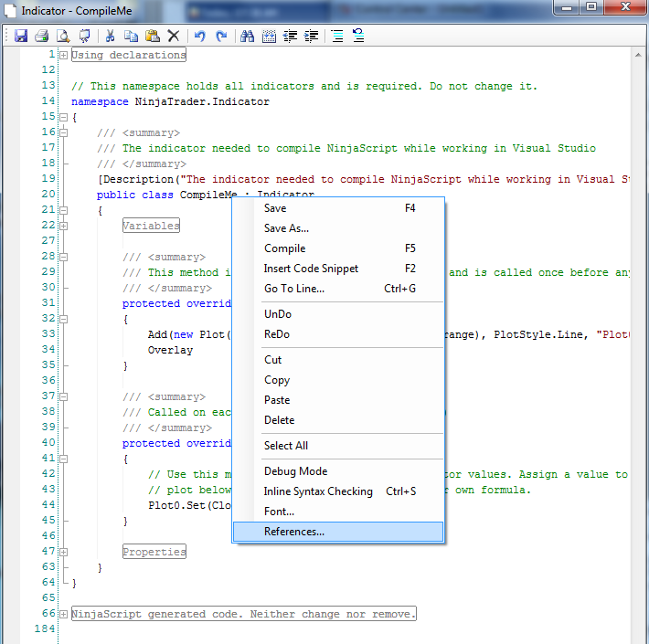
Task: Click the Save floppy disk toolbar icon
Action: point(21,36)
